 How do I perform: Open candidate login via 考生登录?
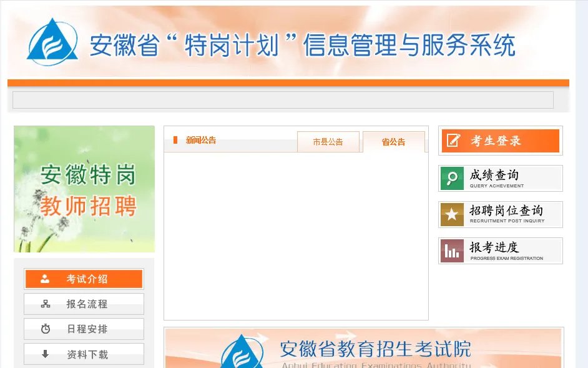click(x=499, y=141)
